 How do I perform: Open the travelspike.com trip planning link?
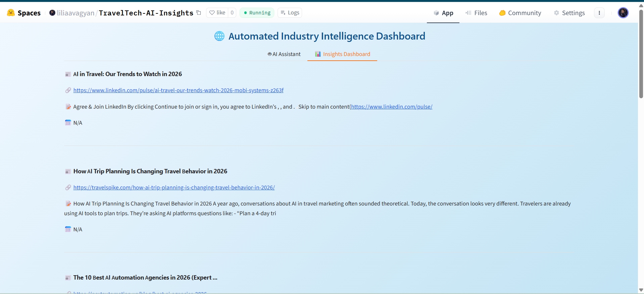coord(174,187)
